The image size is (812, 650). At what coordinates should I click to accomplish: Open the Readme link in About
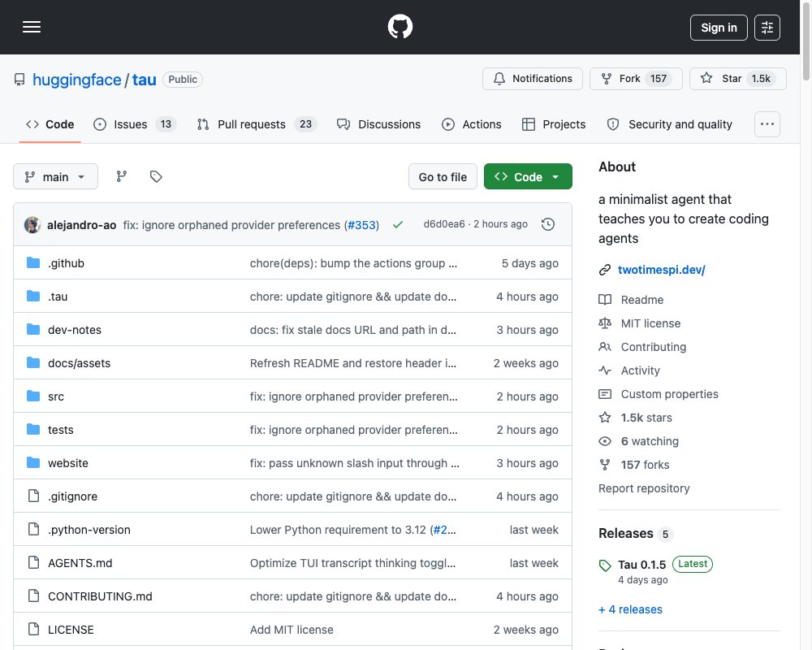click(641, 300)
